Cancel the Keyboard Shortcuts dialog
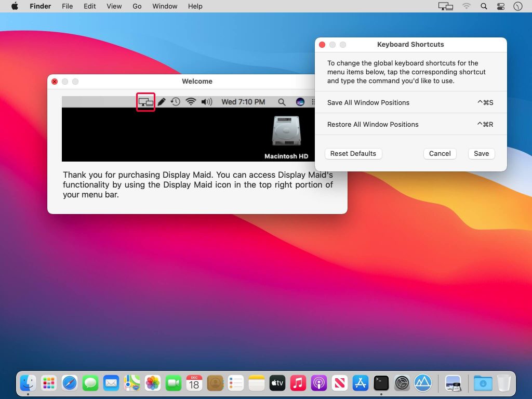This screenshot has width=532, height=399. [440, 154]
